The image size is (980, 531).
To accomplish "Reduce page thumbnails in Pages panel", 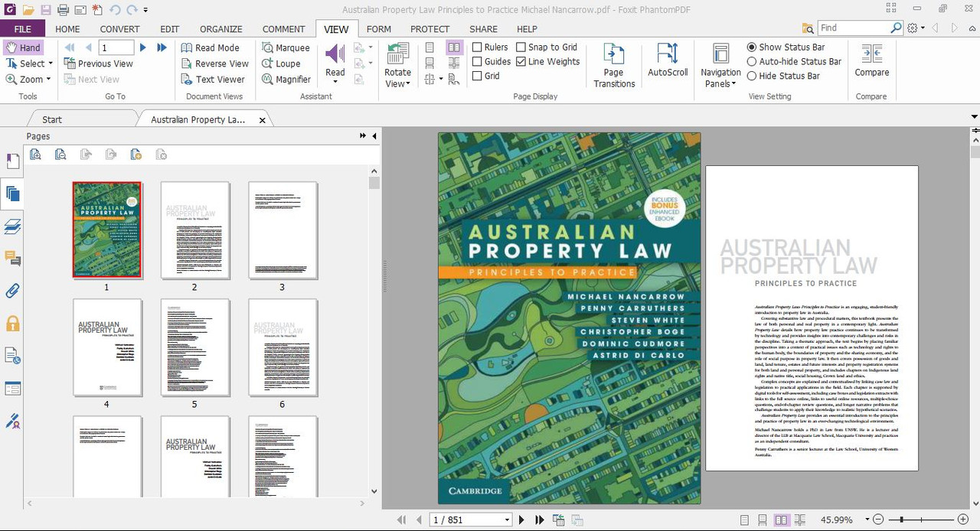I will tap(60, 155).
